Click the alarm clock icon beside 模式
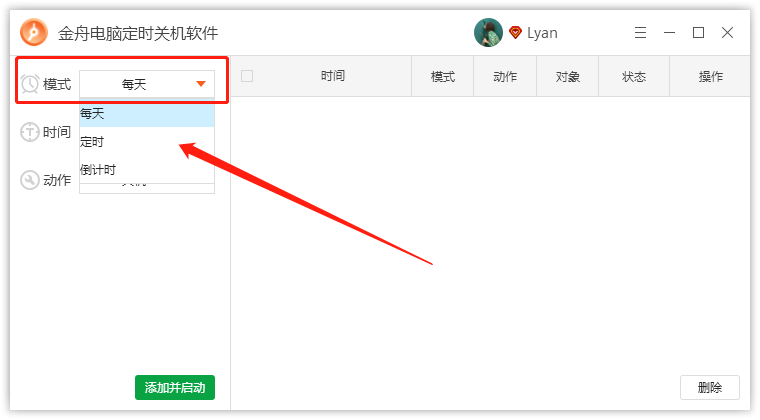760x420 pixels. [x=30, y=84]
